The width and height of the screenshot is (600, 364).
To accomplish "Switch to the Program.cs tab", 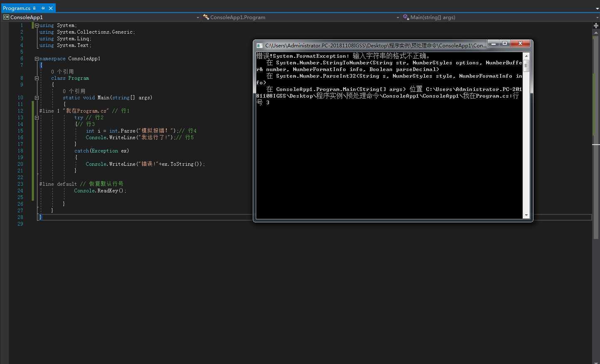I will [x=17, y=8].
